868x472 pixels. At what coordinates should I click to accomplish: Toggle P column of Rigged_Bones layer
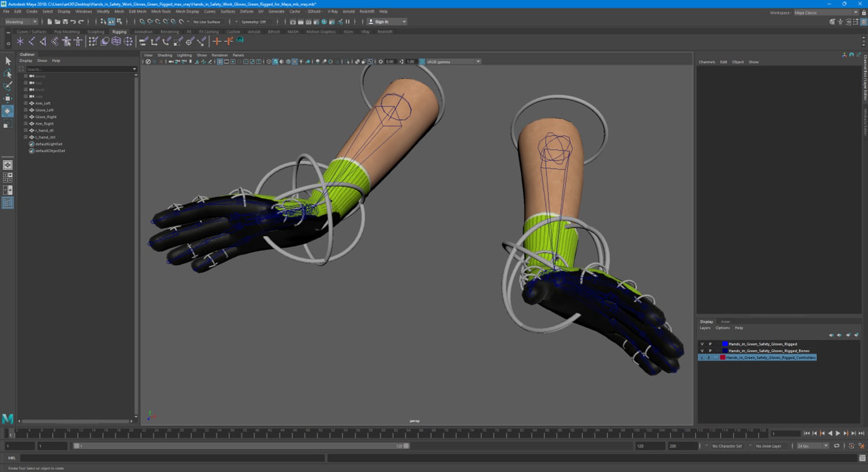710,351
